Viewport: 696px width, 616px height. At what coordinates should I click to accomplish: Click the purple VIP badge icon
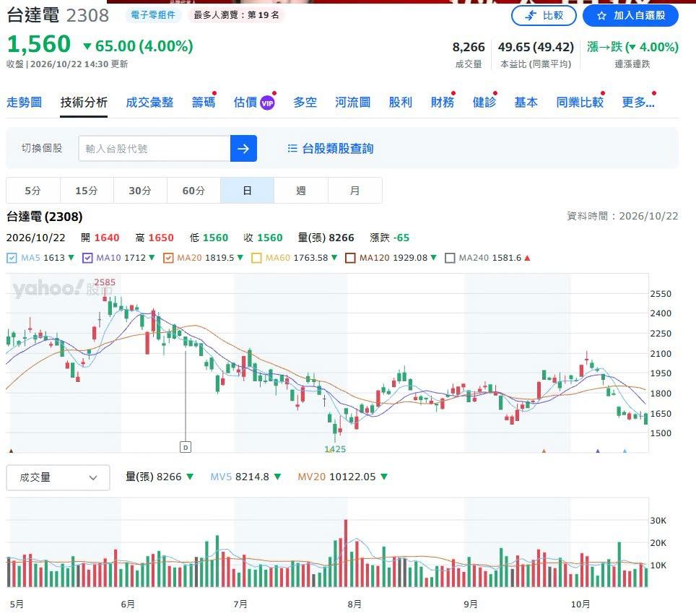click(x=267, y=103)
